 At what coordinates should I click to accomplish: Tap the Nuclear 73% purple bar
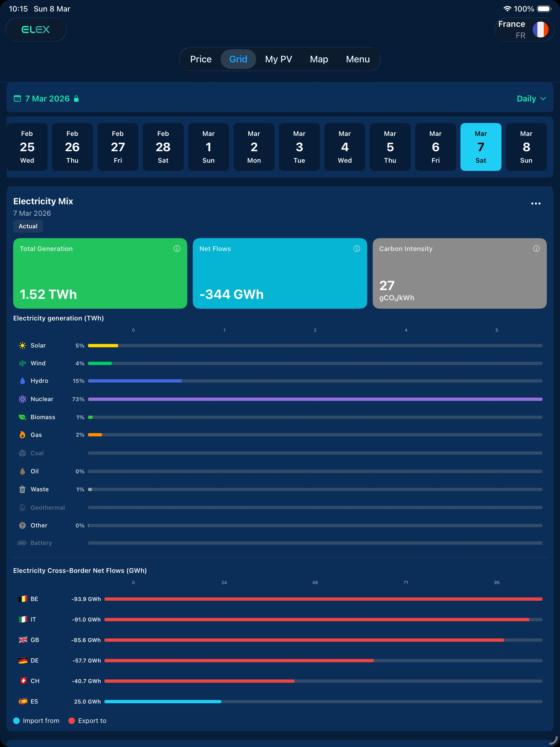[315, 399]
